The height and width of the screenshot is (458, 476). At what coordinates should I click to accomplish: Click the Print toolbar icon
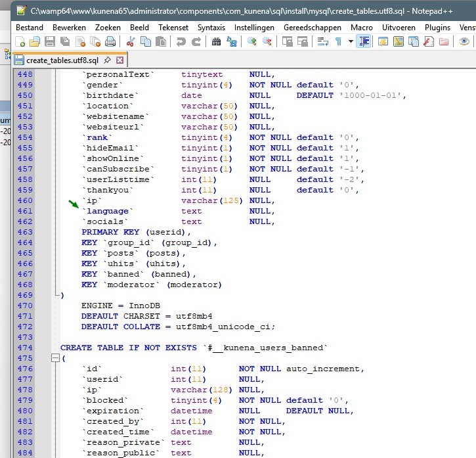110,41
